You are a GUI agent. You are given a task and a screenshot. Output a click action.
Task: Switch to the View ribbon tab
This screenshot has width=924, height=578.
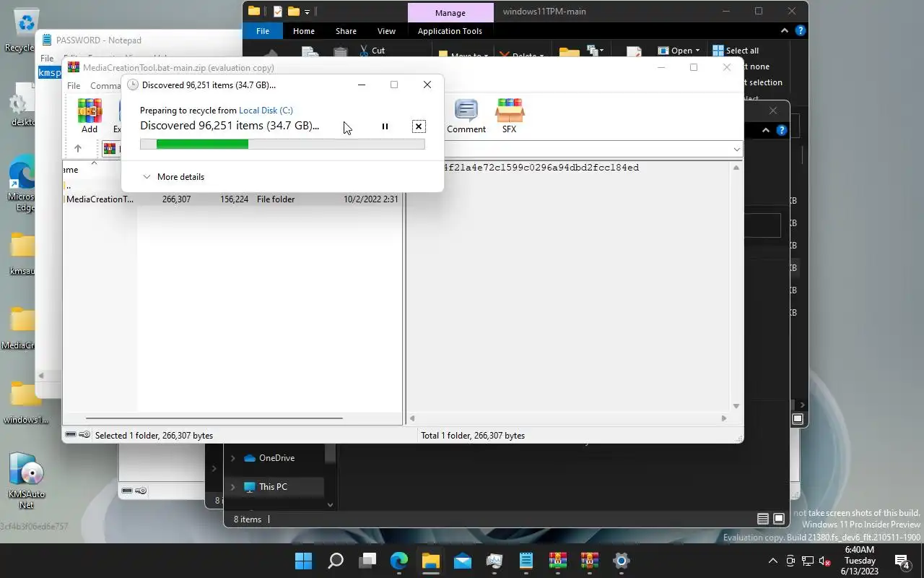[x=386, y=31]
